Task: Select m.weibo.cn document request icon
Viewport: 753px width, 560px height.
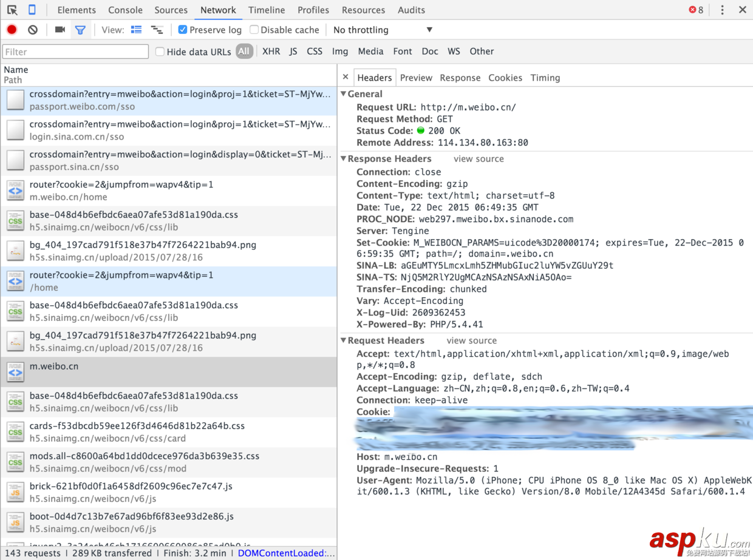Action: pyautogui.click(x=15, y=371)
